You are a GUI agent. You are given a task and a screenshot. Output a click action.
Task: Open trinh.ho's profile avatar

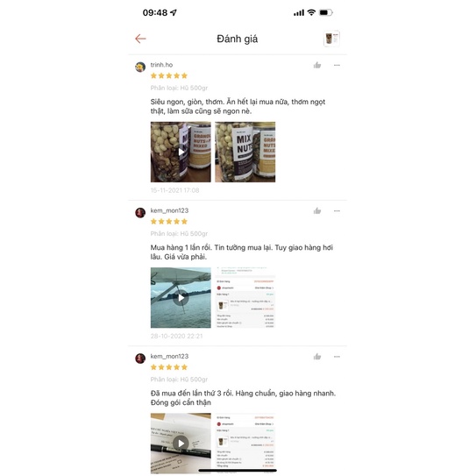click(140, 67)
